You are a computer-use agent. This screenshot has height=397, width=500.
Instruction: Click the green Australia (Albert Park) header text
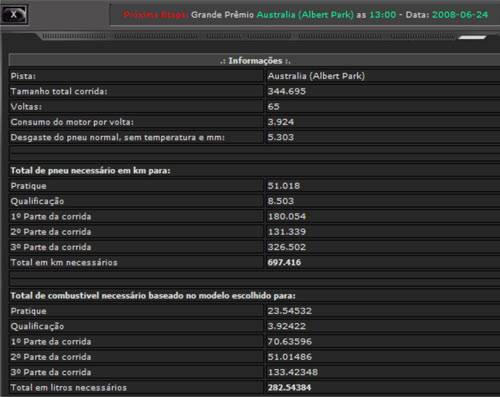pyautogui.click(x=305, y=15)
